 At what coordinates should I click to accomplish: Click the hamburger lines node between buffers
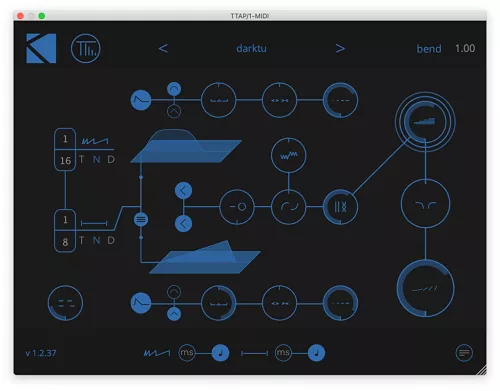(141, 220)
